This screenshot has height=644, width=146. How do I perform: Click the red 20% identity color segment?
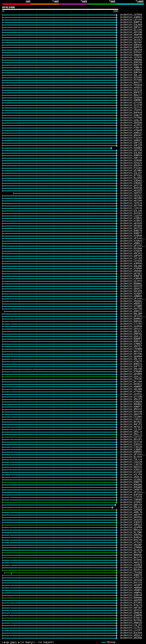(x=16, y=4)
